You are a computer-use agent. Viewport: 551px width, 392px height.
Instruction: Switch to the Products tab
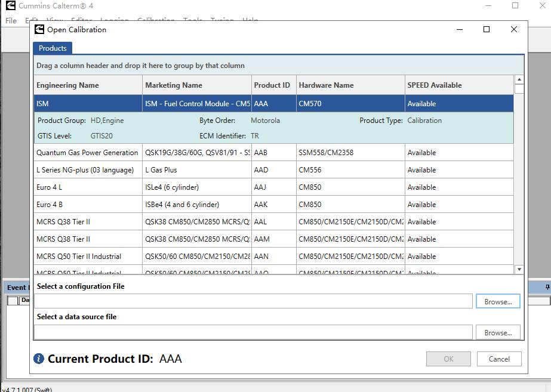[x=53, y=48]
